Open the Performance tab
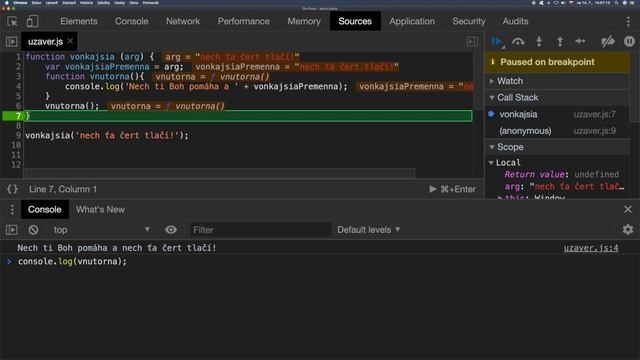The image size is (640, 360). 244,21
